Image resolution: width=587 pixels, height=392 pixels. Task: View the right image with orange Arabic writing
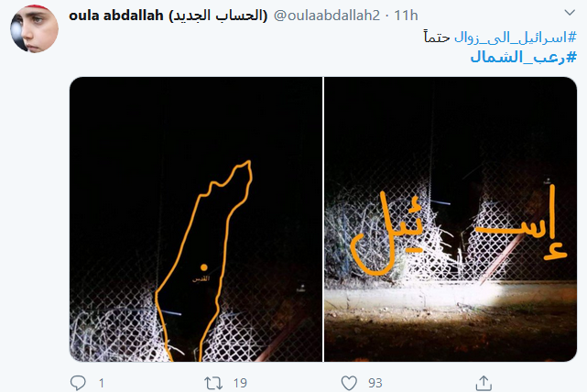coord(451,220)
